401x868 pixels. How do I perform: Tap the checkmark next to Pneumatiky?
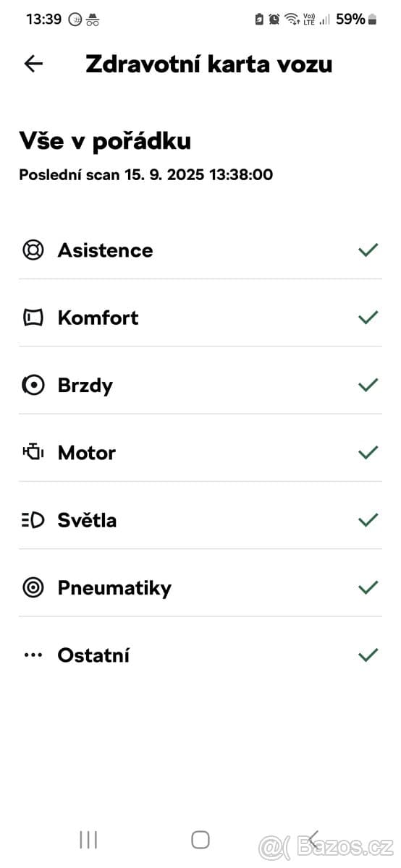368,587
